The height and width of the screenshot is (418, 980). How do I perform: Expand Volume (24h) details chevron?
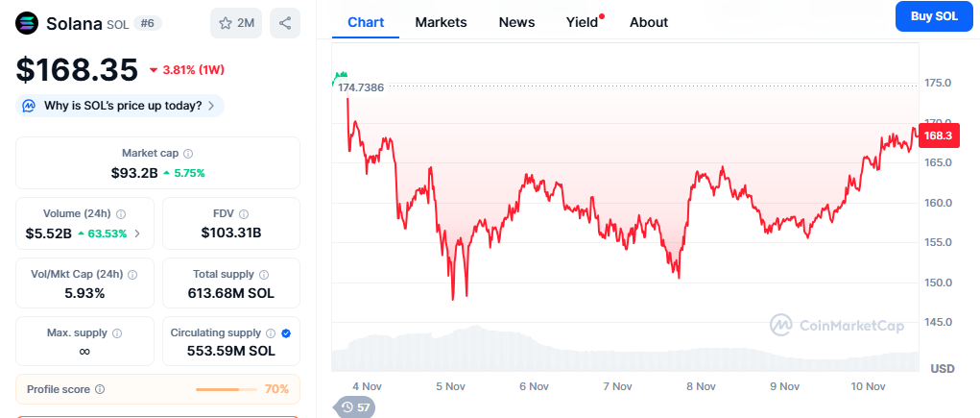tap(137, 233)
